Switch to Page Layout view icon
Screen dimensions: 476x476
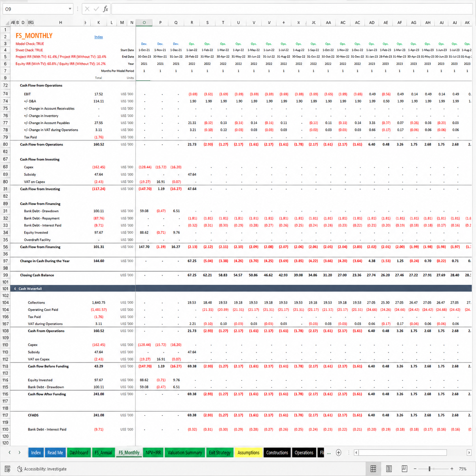[389, 469]
